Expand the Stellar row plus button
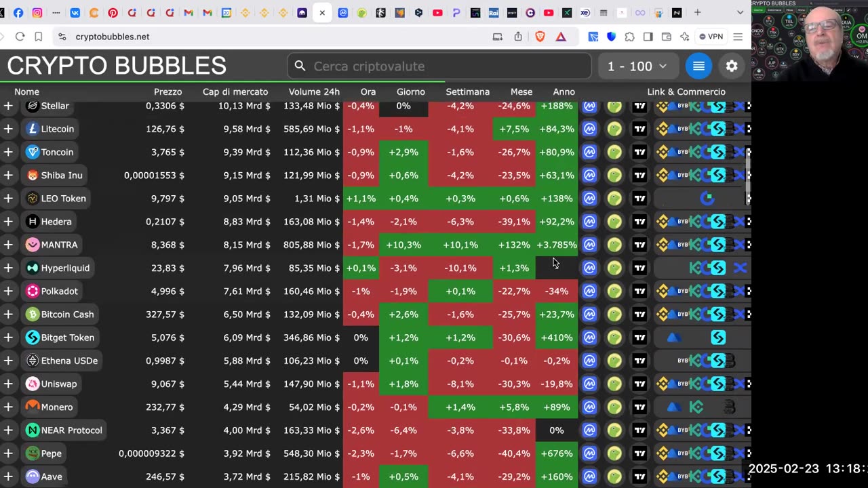This screenshot has height=488, width=868. coord(8,106)
